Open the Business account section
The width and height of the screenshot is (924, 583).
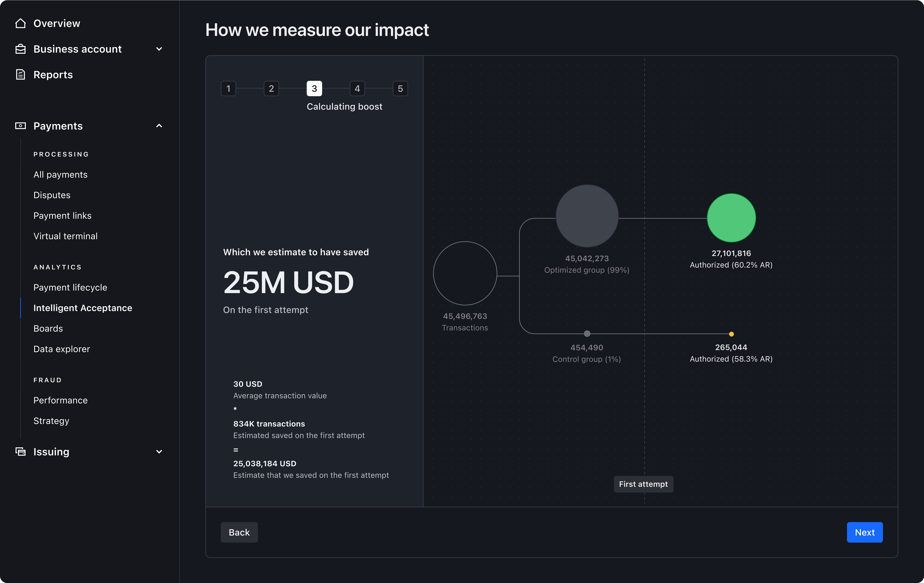click(77, 49)
